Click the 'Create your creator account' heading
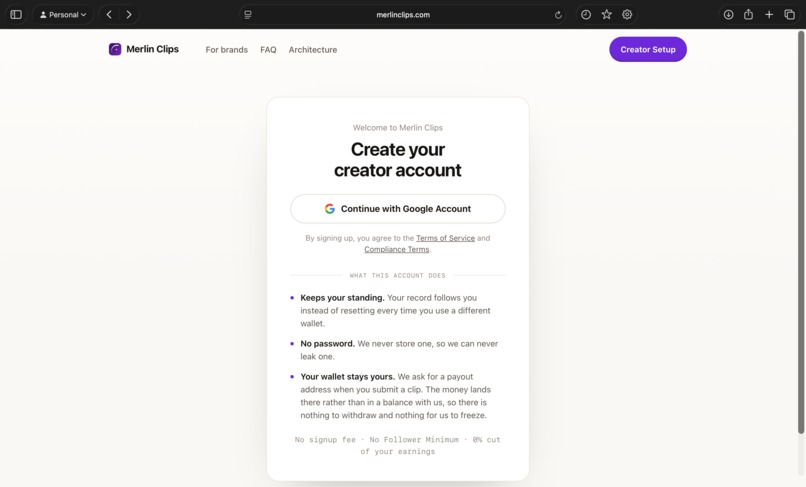The image size is (806, 487). click(398, 159)
